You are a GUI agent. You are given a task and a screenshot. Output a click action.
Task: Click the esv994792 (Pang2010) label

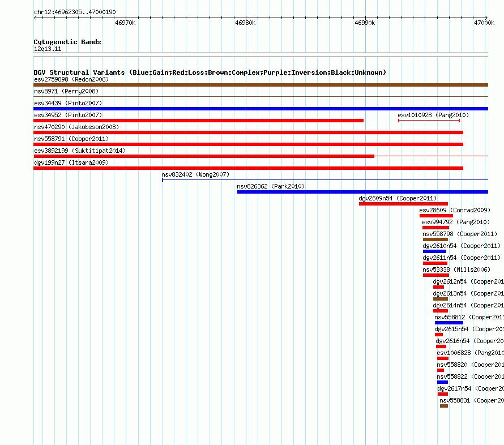pyautogui.click(x=456, y=222)
